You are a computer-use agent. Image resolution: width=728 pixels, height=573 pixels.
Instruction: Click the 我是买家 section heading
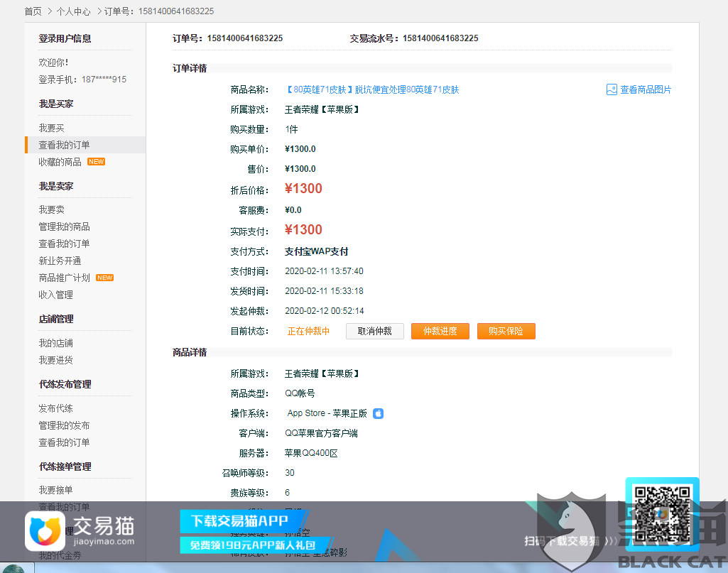[x=56, y=104]
